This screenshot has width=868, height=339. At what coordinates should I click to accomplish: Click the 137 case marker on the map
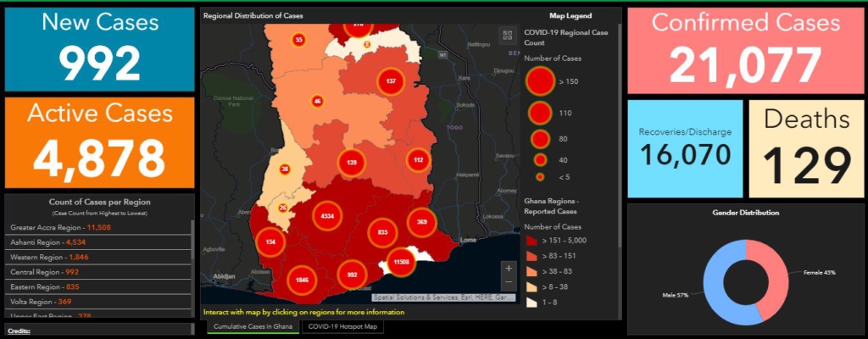point(390,81)
